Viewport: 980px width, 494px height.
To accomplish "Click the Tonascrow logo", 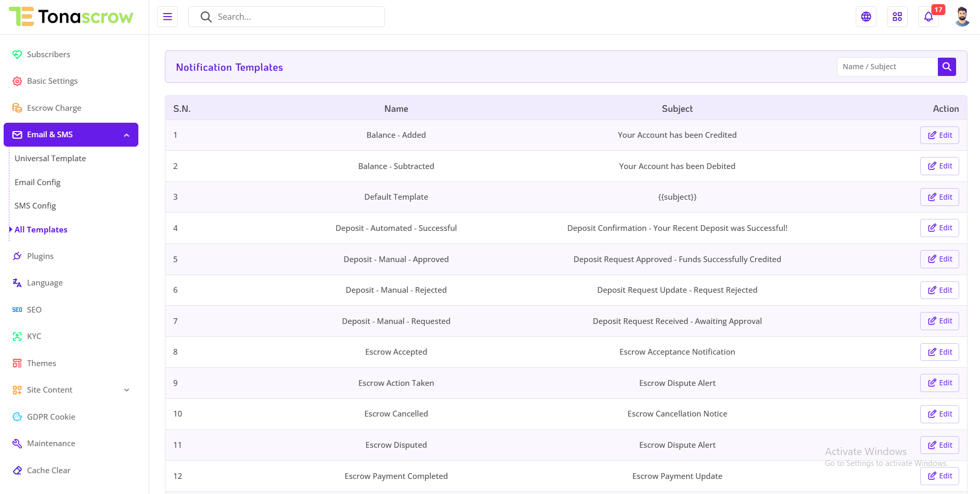I will 71,17.
